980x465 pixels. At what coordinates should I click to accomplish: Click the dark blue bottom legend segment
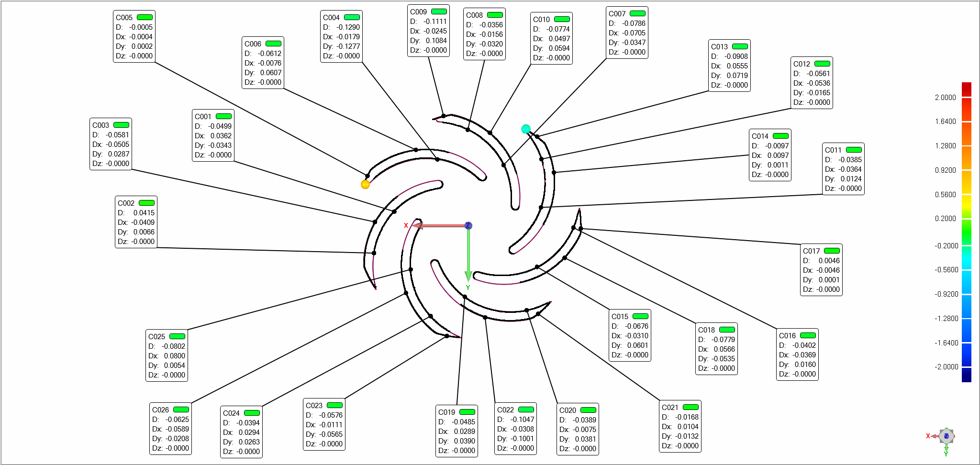pyautogui.click(x=966, y=375)
